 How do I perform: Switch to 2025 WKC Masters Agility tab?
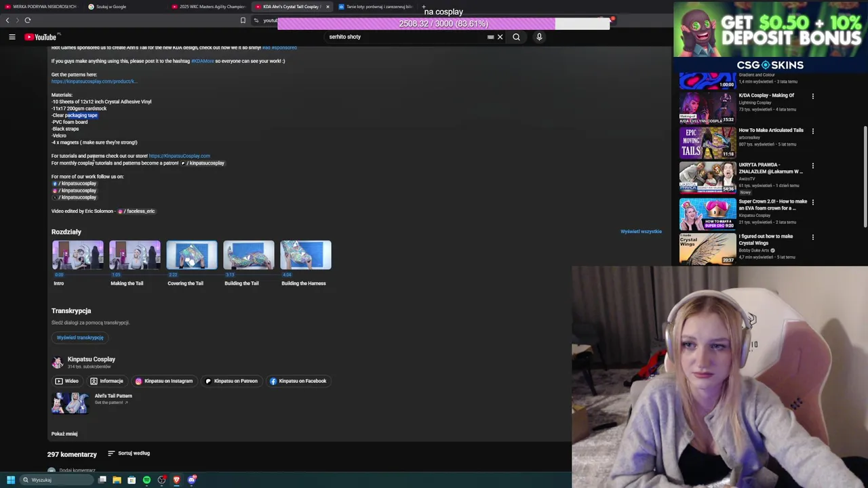tap(209, 7)
